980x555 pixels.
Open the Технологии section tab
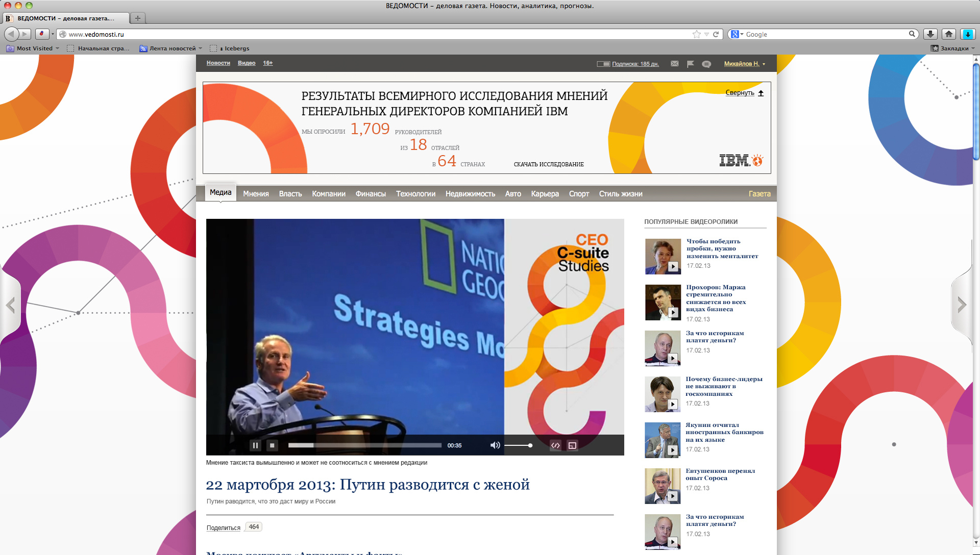[415, 194]
